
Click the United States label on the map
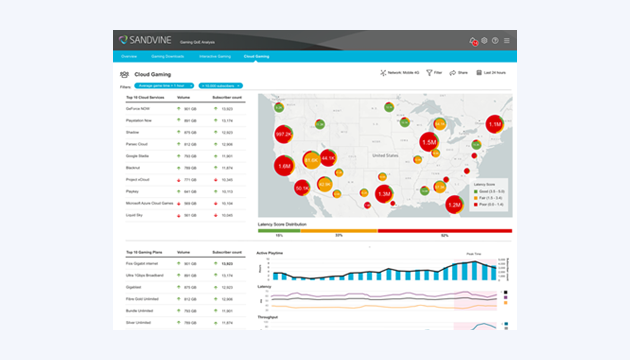pyautogui.click(x=385, y=155)
